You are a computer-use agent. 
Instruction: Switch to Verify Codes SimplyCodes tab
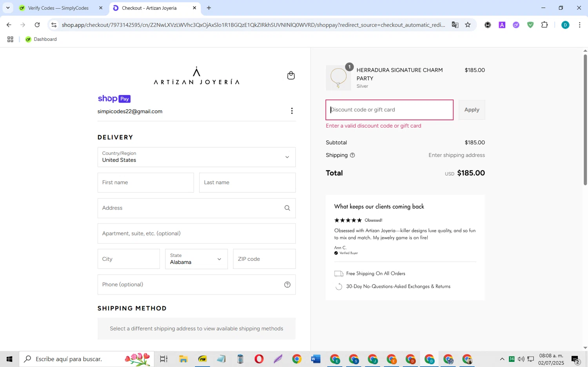(58, 8)
